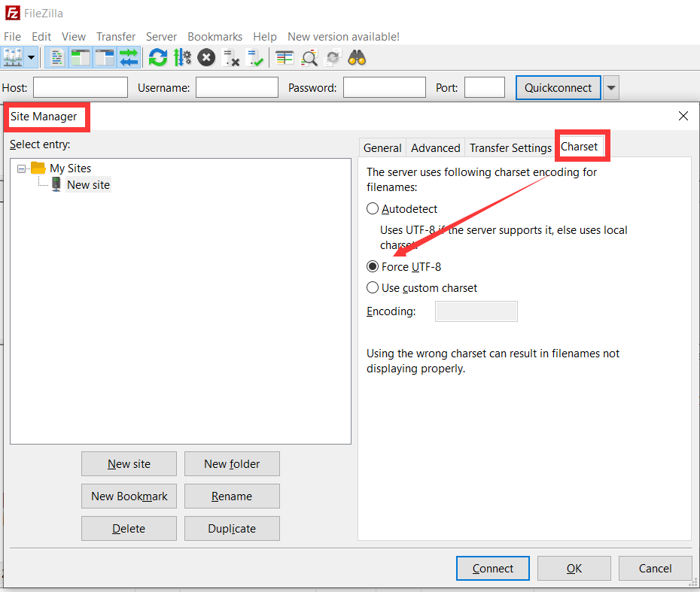Toggle synchronized browsing icon
The image size is (700, 592).
pyautogui.click(x=333, y=58)
